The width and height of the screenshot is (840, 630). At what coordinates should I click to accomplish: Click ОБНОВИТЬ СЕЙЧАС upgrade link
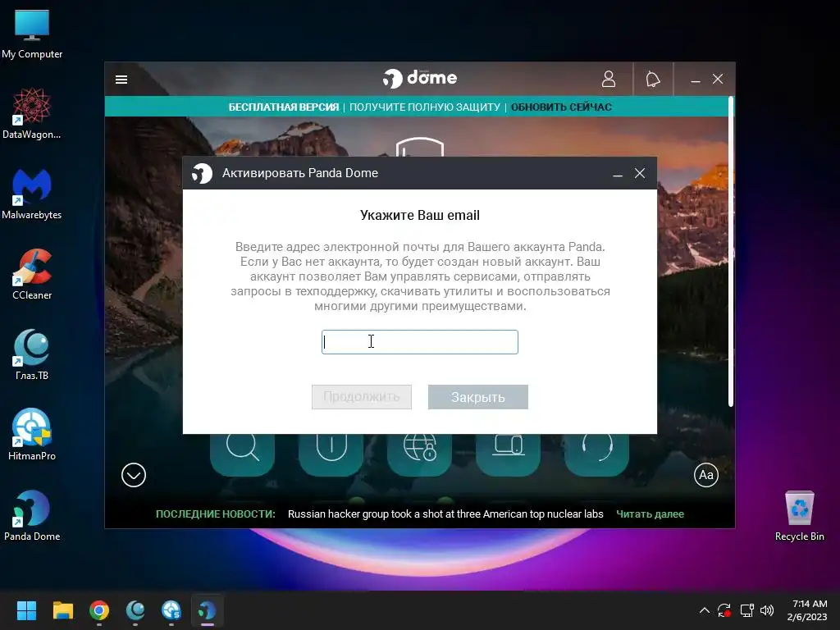pyautogui.click(x=561, y=107)
